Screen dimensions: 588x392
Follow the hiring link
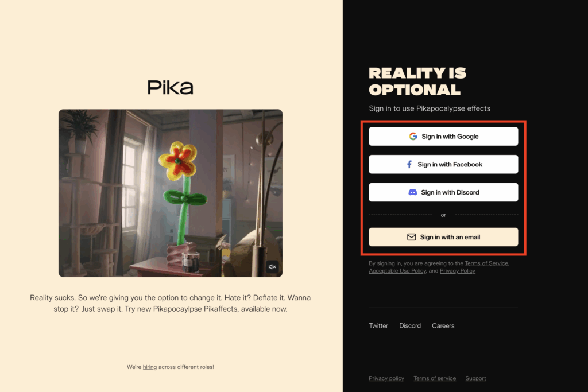pyautogui.click(x=150, y=367)
